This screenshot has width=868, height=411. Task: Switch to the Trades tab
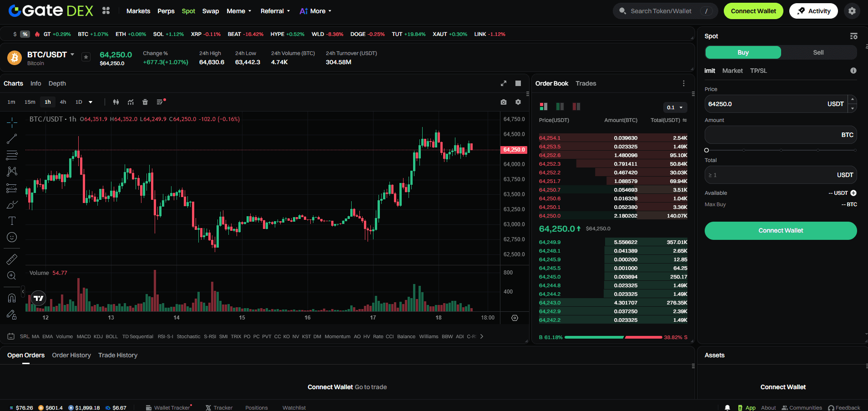(586, 83)
